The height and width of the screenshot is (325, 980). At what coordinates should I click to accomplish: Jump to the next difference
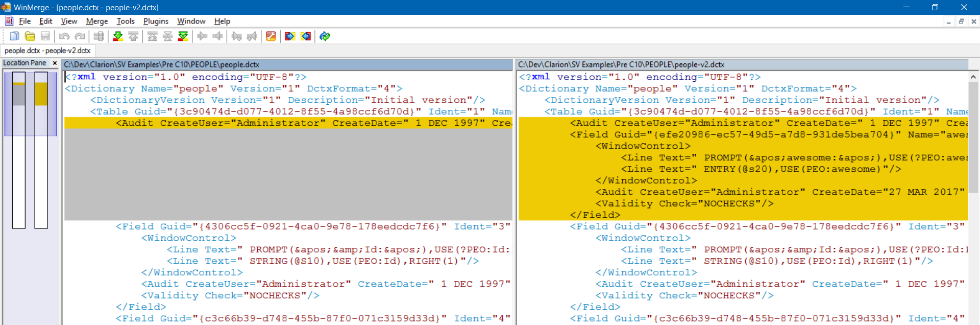[x=118, y=36]
